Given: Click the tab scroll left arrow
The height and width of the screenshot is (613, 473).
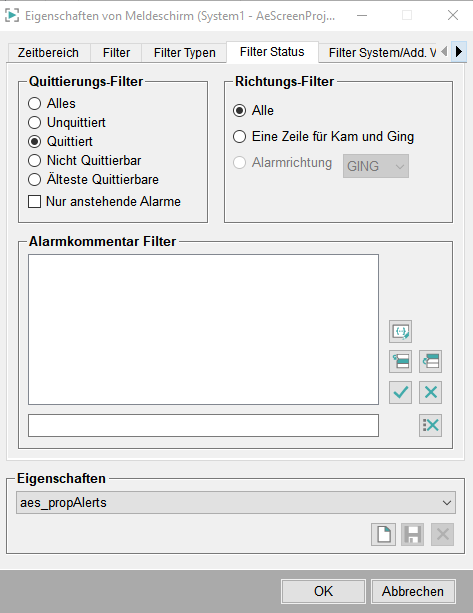Looking at the screenshot, I should coord(444,52).
